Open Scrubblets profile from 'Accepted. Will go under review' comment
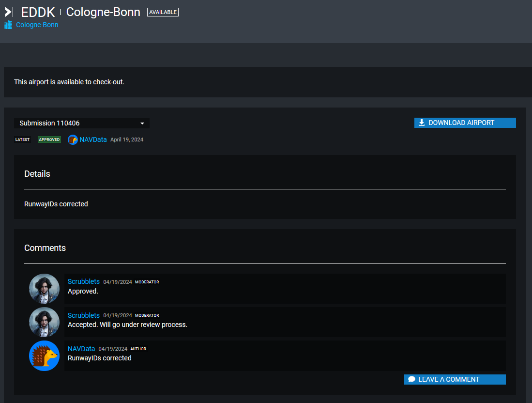This screenshot has height=403, width=532. (x=83, y=315)
